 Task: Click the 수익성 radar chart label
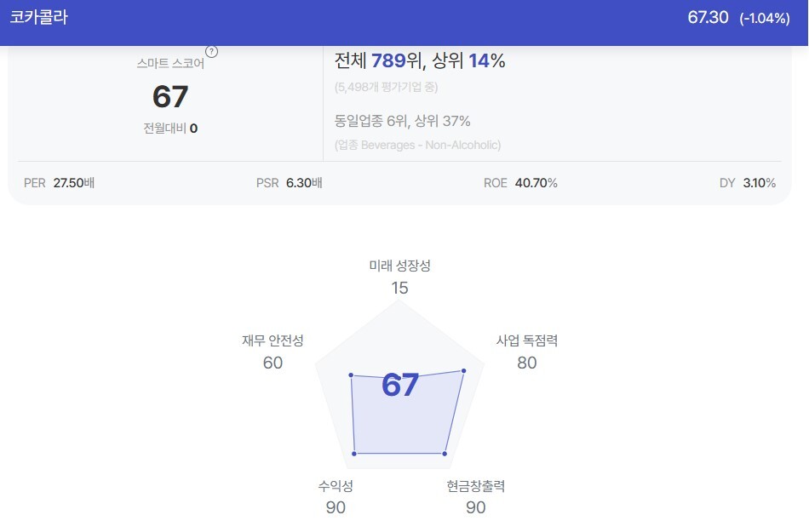tap(336, 486)
